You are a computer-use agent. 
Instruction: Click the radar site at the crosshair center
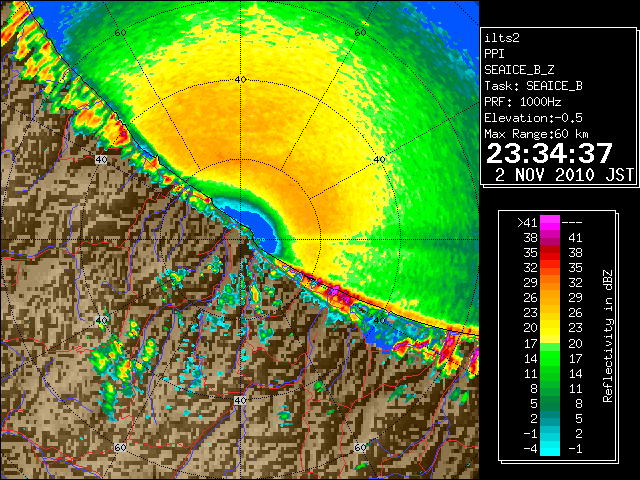240,240
